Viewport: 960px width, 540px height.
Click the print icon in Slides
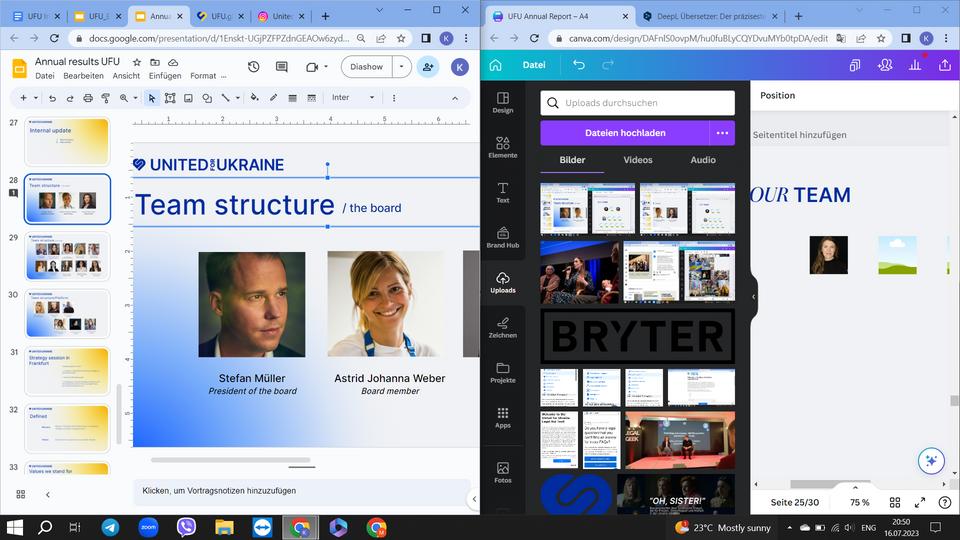tap(88, 98)
